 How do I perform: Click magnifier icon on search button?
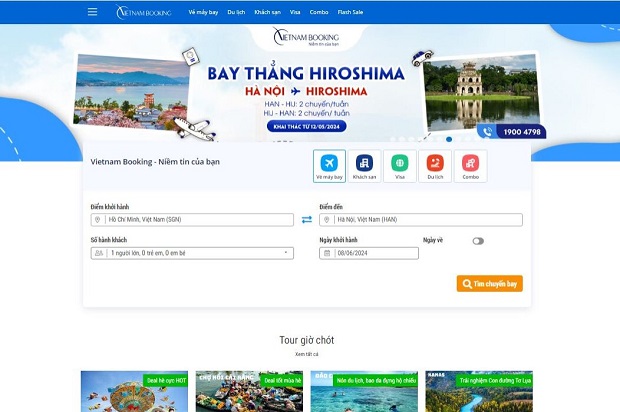pyautogui.click(x=467, y=284)
